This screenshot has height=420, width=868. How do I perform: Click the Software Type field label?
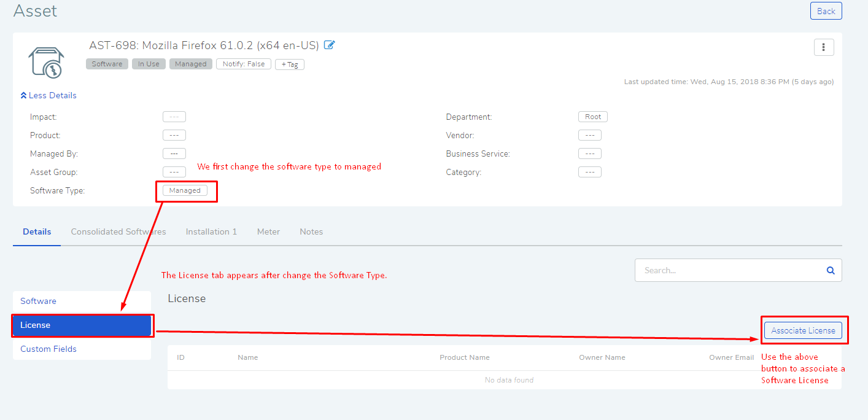coord(58,190)
